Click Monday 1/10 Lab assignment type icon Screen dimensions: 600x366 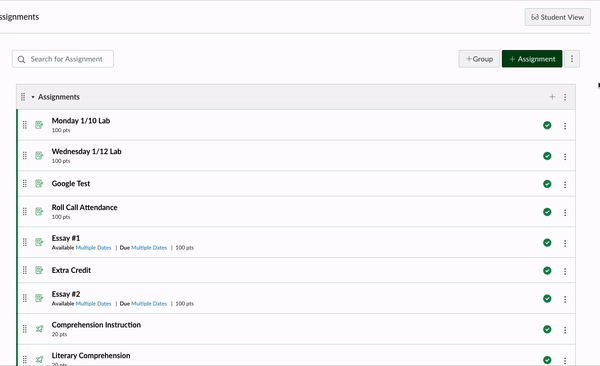click(x=39, y=125)
